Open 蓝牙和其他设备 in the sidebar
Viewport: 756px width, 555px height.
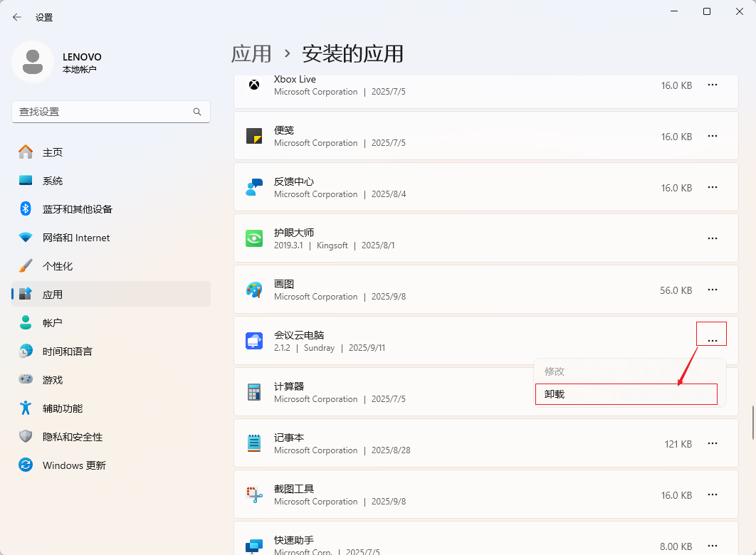pyautogui.click(x=77, y=209)
